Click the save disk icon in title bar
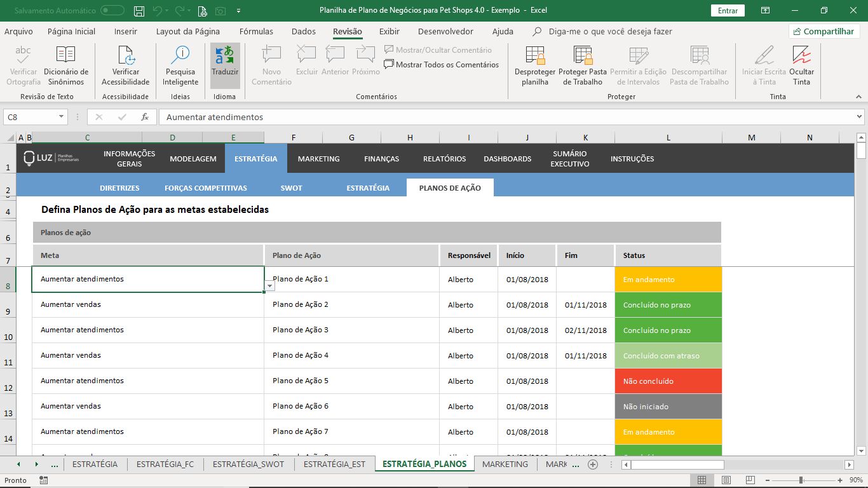868x488 pixels. point(139,11)
